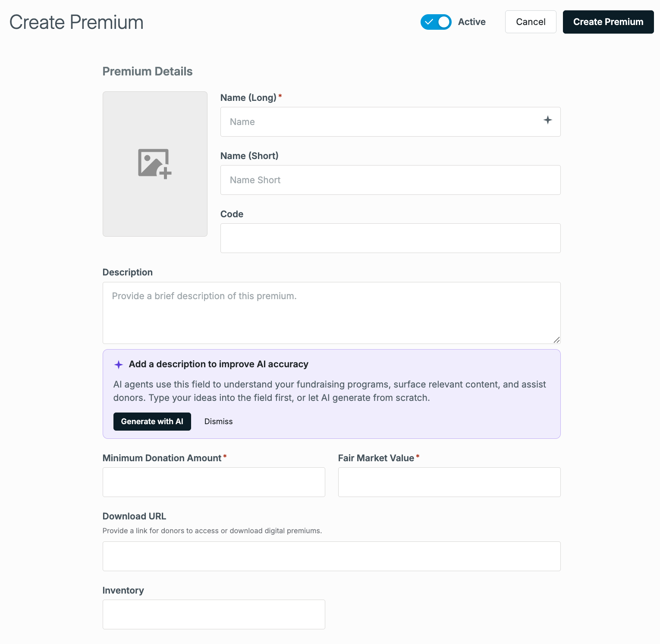Click the Download URL helper text
660x644 pixels.
(212, 531)
